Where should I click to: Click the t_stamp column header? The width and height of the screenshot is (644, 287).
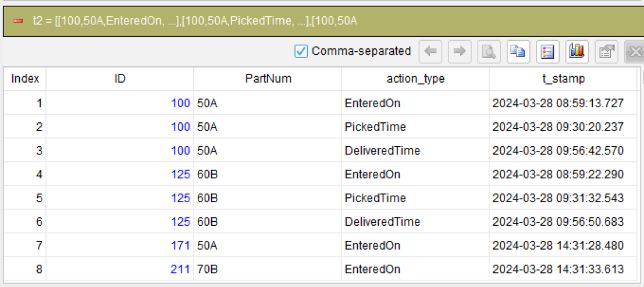tap(563, 79)
